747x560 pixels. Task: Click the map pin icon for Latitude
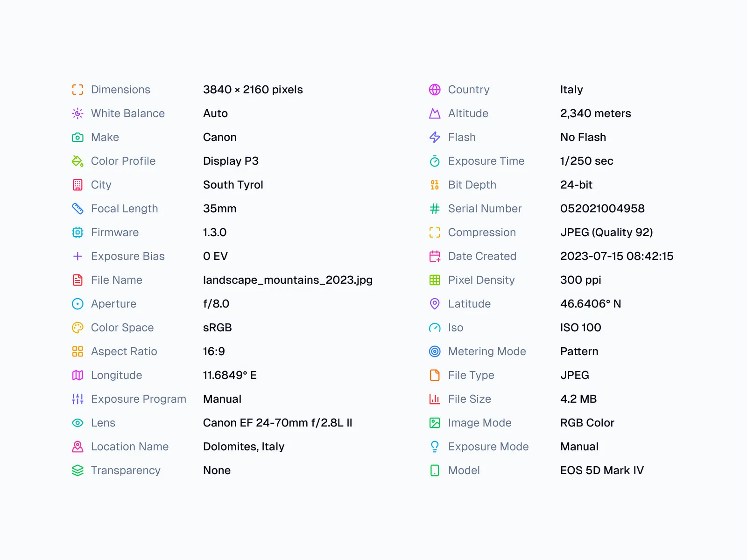click(435, 304)
